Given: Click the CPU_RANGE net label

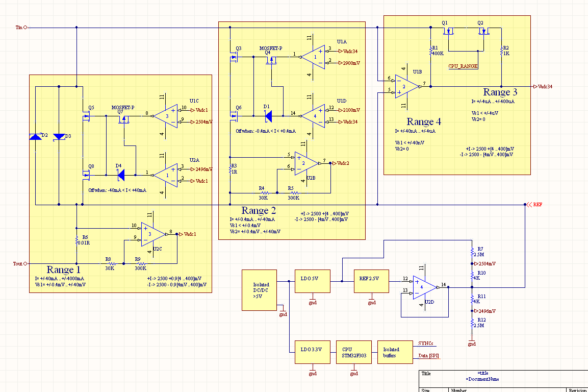Looking at the screenshot, I should pos(463,66).
